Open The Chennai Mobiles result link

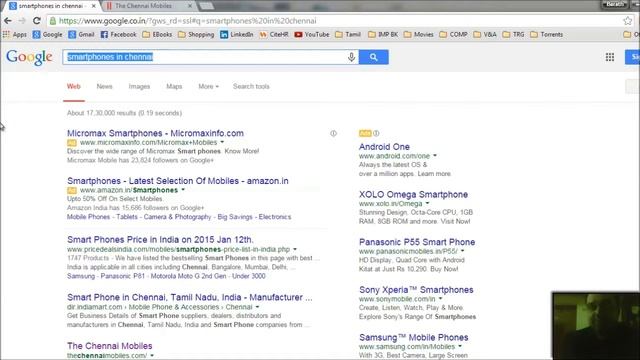tap(109, 346)
